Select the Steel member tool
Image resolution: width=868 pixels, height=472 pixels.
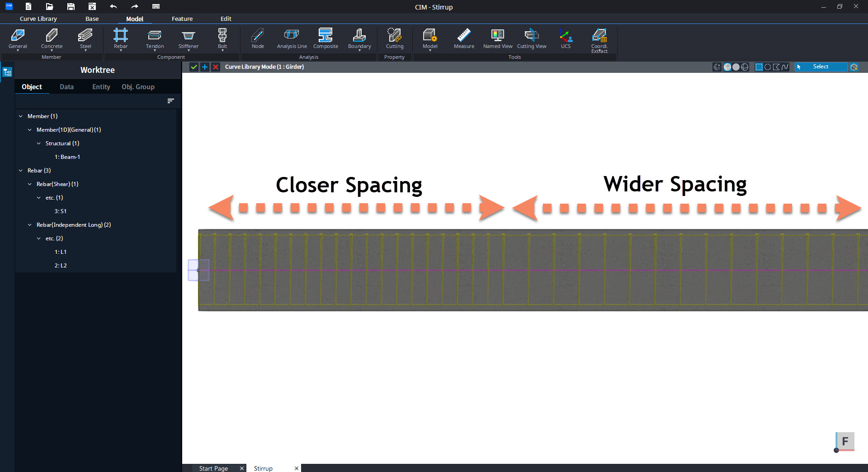[85, 39]
